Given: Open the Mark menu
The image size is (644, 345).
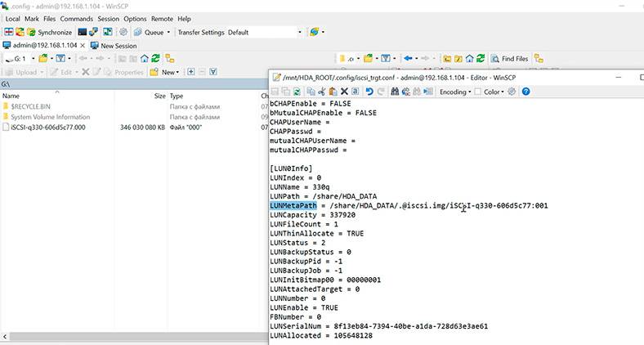Looking at the screenshot, I should 32,19.
